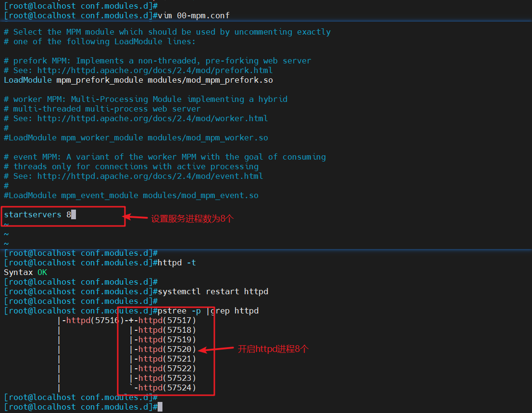Click the 'httpd -t' command

click(x=177, y=263)
